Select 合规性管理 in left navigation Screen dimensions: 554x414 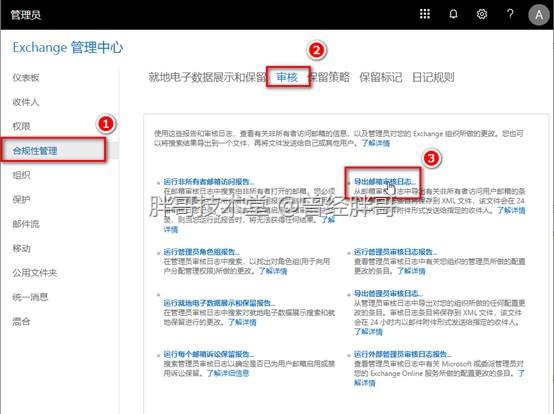(x=35, y=151)
